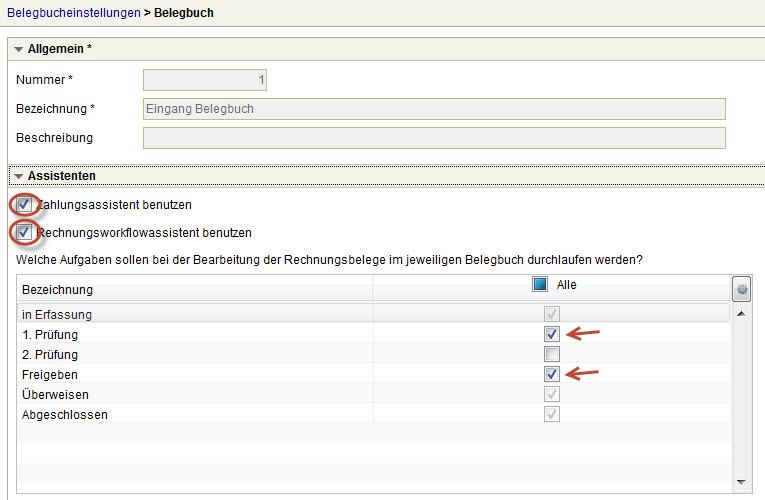This screenshot has width=765, height=500.
Task: Open the table settings gear icon
Action: click(741, 289)
